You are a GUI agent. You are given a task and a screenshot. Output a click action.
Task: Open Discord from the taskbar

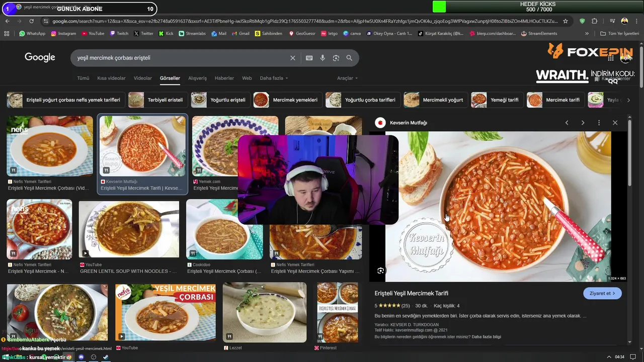click(x=82, y=357)
